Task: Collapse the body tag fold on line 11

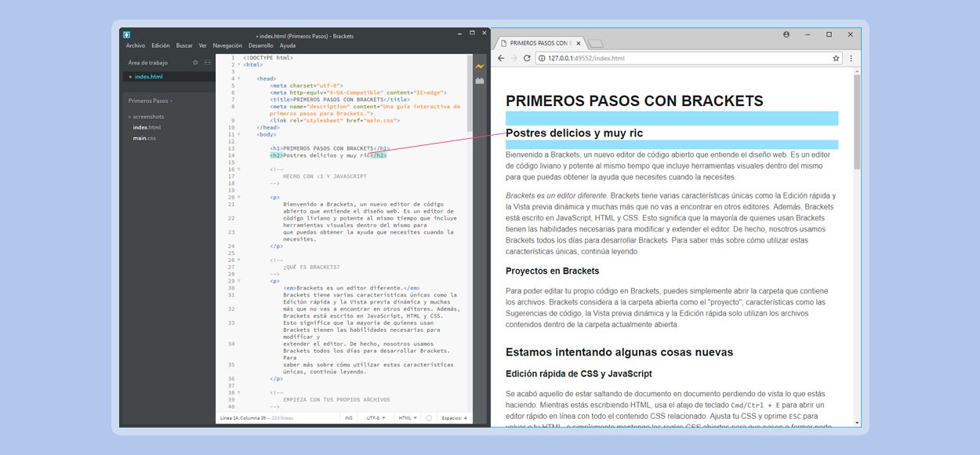Action: coord(238,134)
